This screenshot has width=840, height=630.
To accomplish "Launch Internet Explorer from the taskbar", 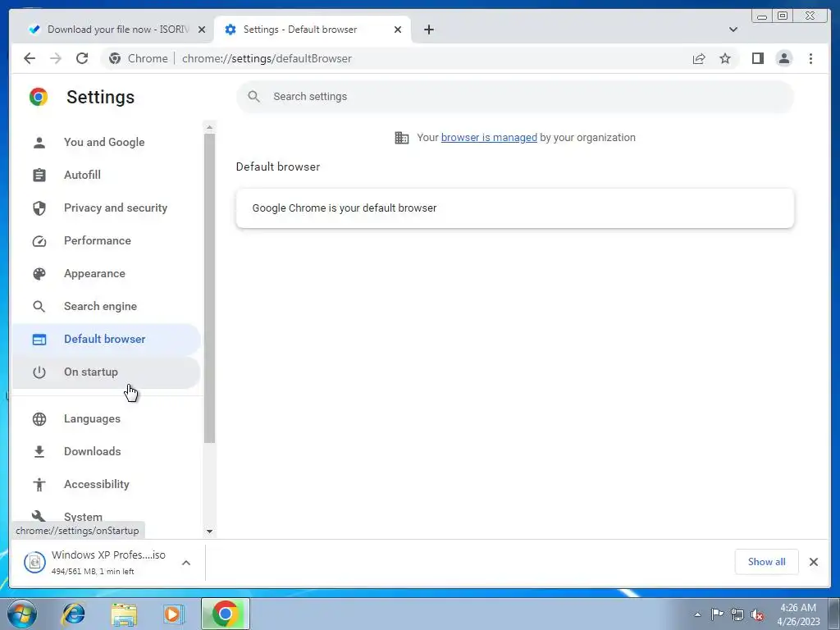I will pos(73,614).
